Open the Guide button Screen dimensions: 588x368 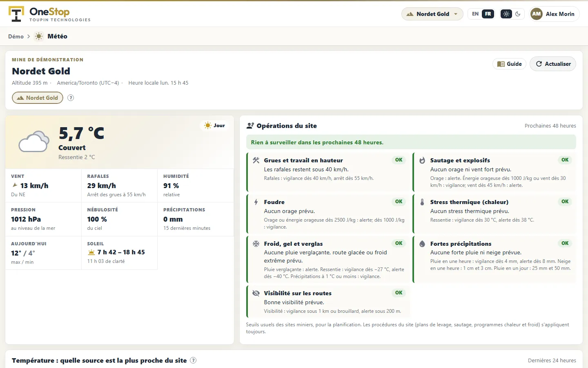[x=510, y=64]
